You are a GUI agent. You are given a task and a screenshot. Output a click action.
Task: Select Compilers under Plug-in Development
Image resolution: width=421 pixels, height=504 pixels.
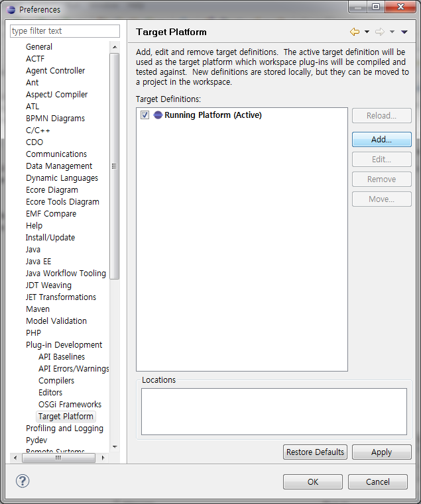(x=56, y=381)
